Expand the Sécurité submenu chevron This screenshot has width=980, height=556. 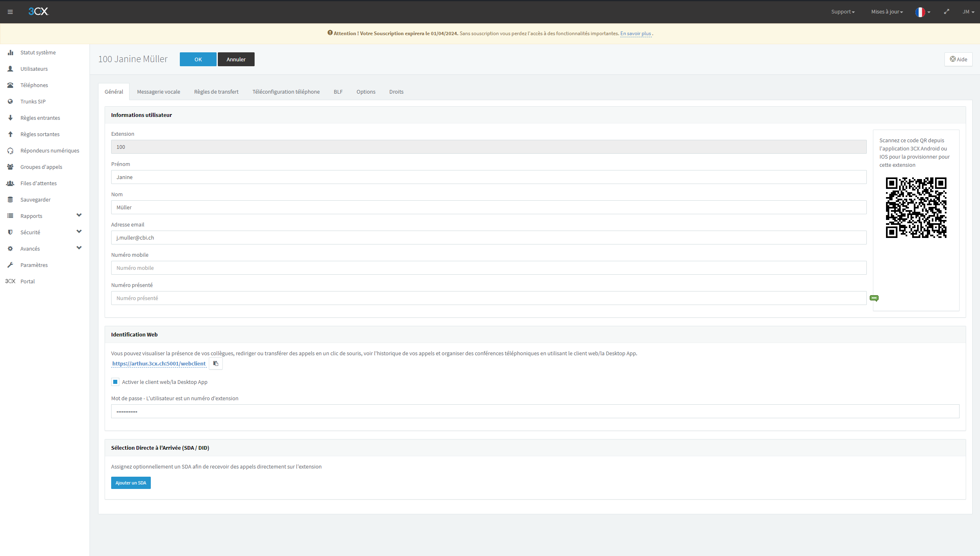pyautogui.click(x=79, y=231)
